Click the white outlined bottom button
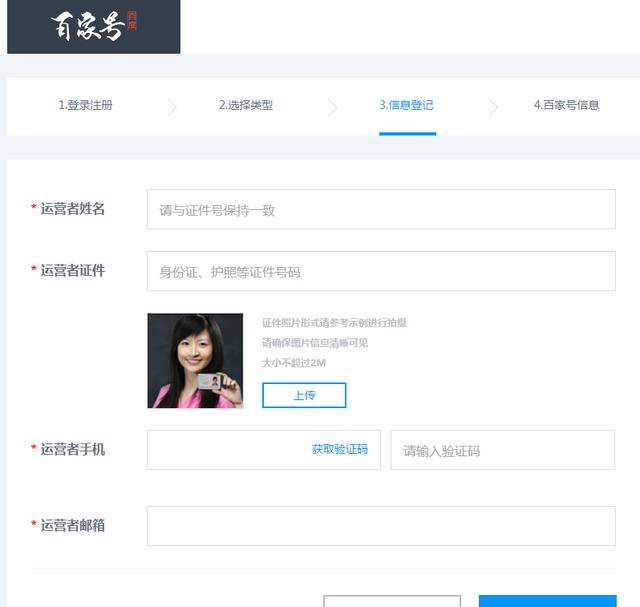This screenshot has height=607, width=640. pyautogui.click(x=392, y=601)
